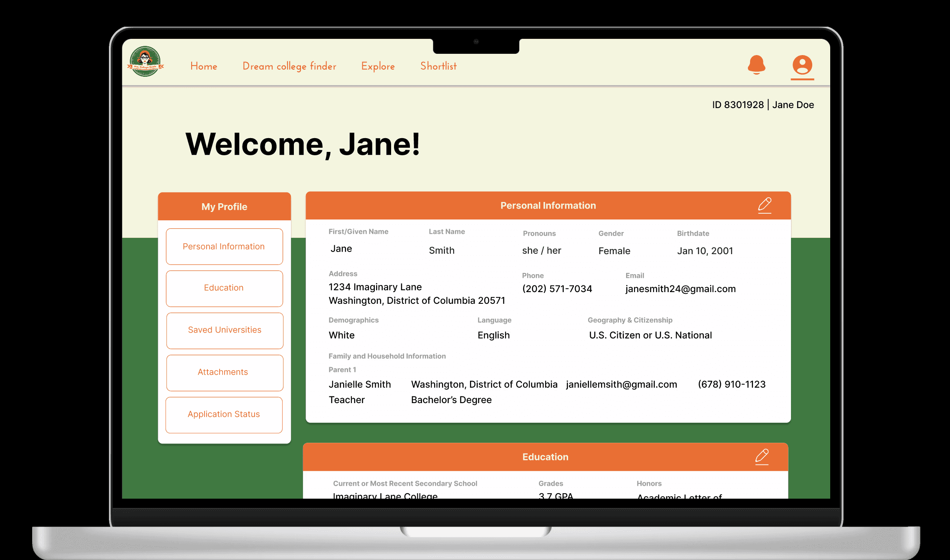Navigate to Explore
This screenshot has height=560, width=950.
click(378, 66)
